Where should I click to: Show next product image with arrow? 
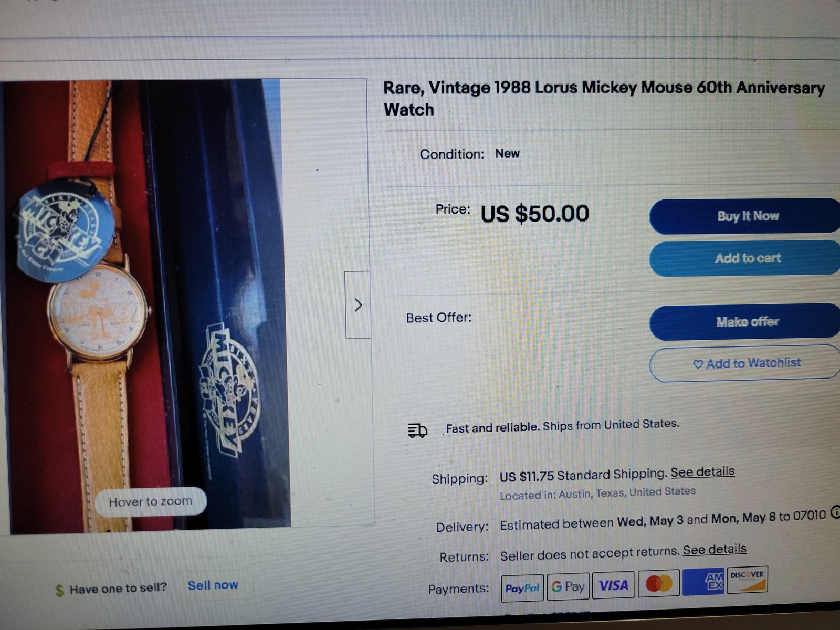358,304
